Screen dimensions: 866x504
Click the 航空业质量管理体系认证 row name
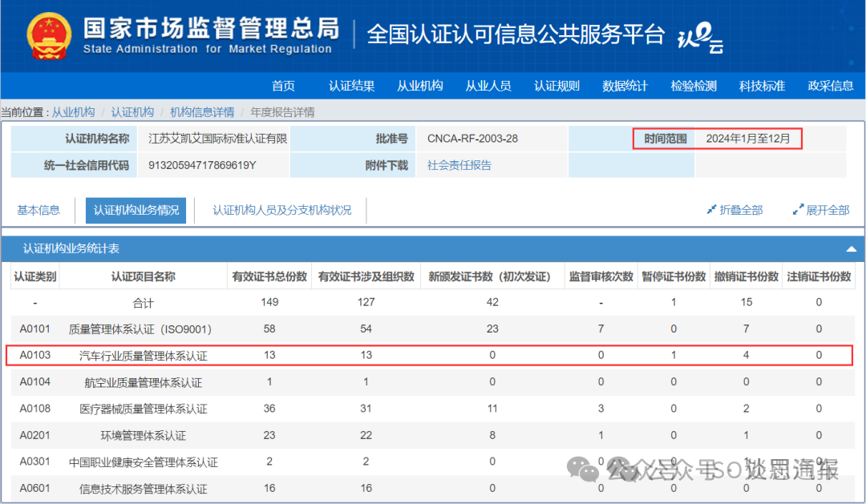point(143,382)
